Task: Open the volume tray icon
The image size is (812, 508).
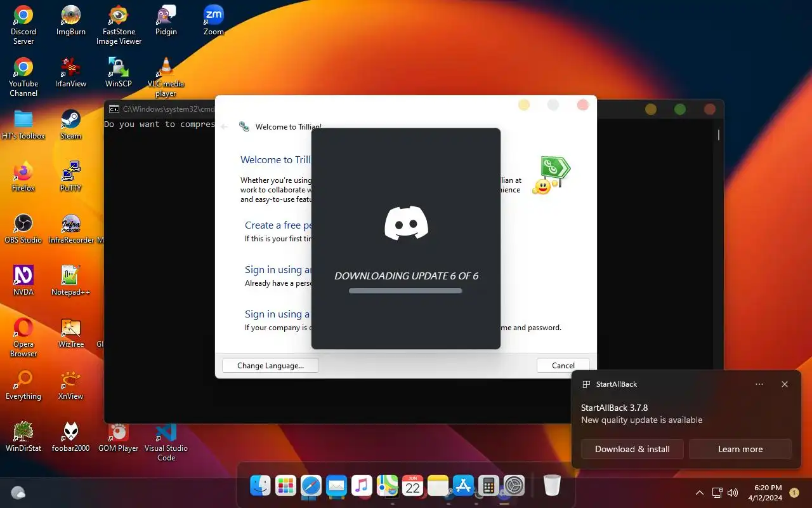Action: click(x=733, y=492)
